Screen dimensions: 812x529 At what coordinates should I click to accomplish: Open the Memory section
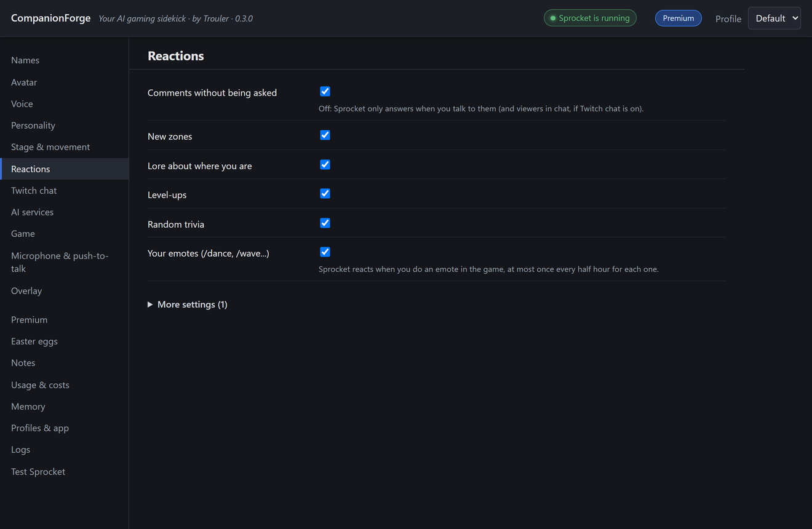pos(64,407)
